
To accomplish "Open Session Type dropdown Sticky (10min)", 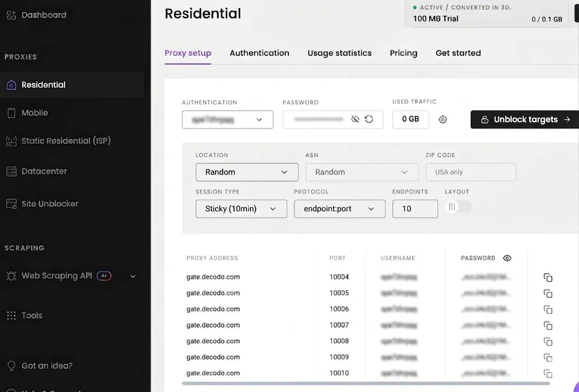I will tap(241, 209).
